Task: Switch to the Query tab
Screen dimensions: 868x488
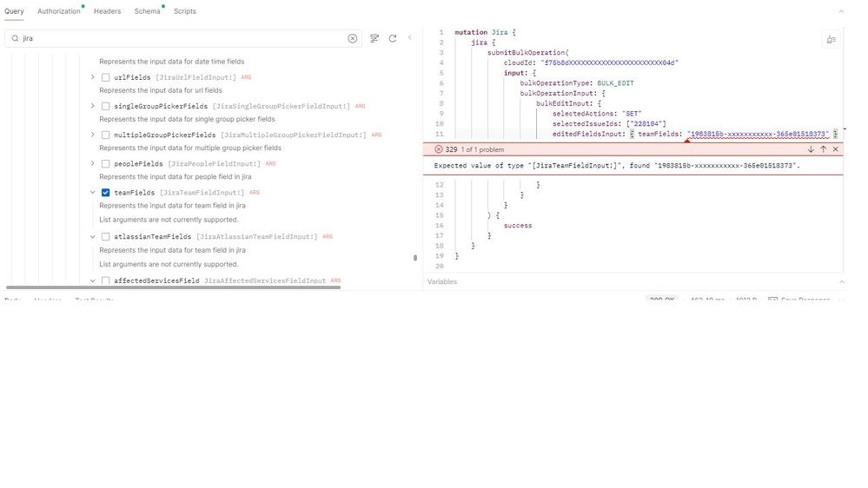Action: click(x=14, y=11)
